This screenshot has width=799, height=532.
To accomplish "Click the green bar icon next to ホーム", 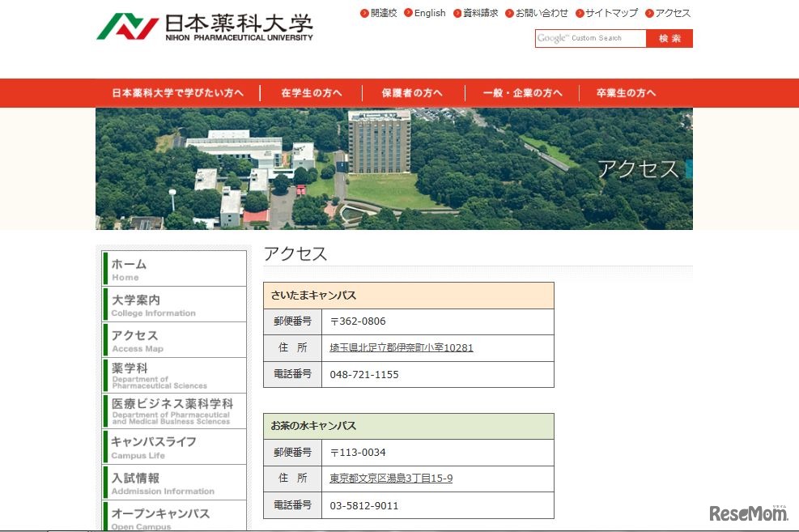I will pos(104,269).
